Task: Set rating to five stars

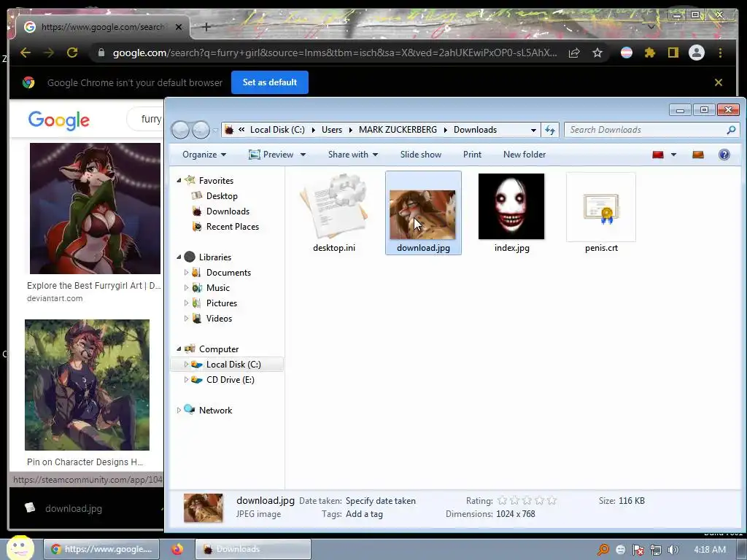Action: point(551,500)
